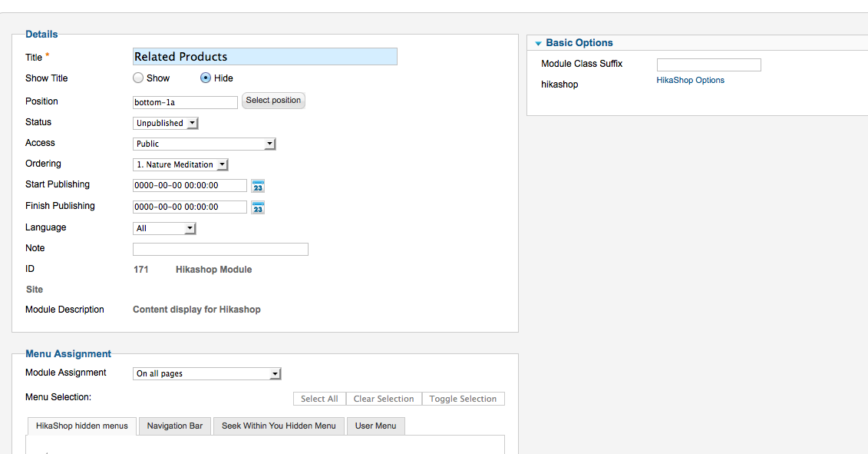Switch to HikaShop hidden menus tab
868x454 pixels.
82,426
